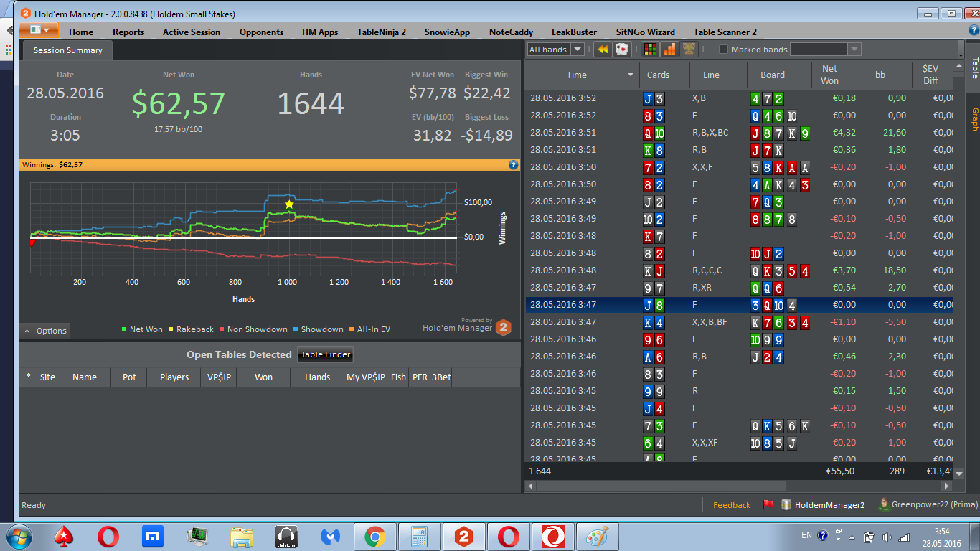
Task: Open the file explorer folder taskbar icon
Action: [242, 536]
